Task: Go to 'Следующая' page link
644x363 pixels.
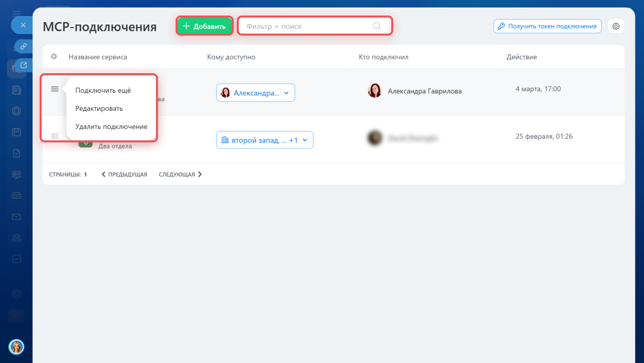Action: pos(180,174)
